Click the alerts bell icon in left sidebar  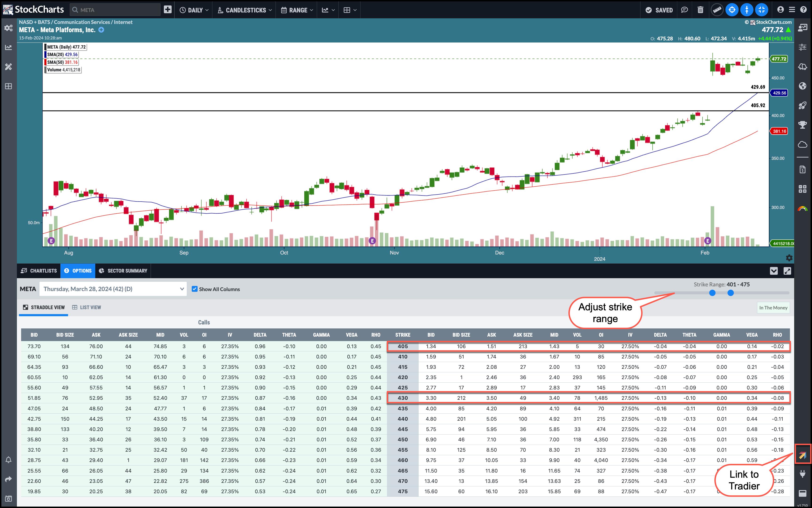click(8, 460)
